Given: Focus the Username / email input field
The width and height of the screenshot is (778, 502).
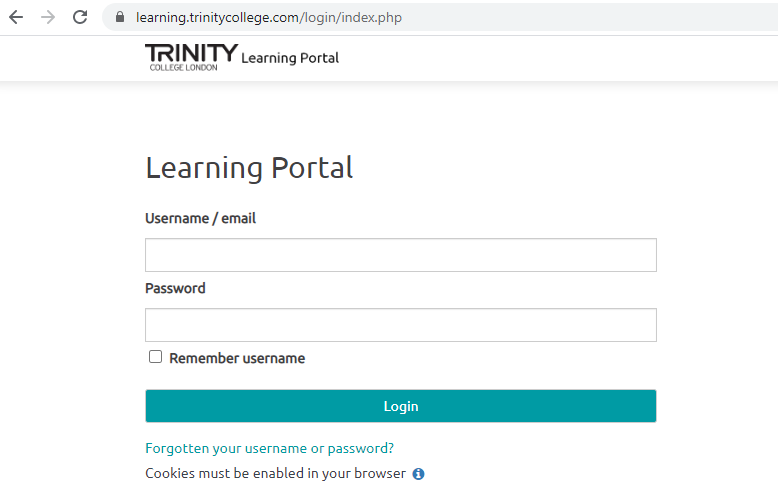Looking at the screenshot, I should (x=401, y=255).
